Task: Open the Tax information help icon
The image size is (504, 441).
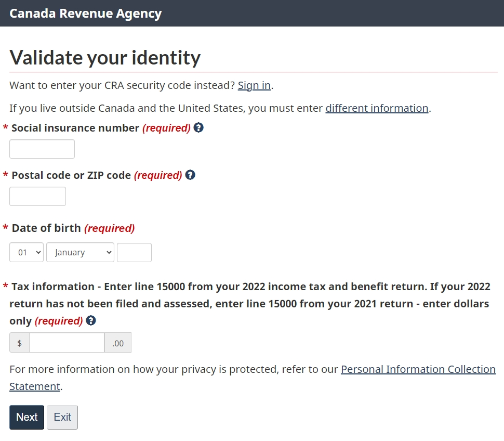Action: [91, 321]
